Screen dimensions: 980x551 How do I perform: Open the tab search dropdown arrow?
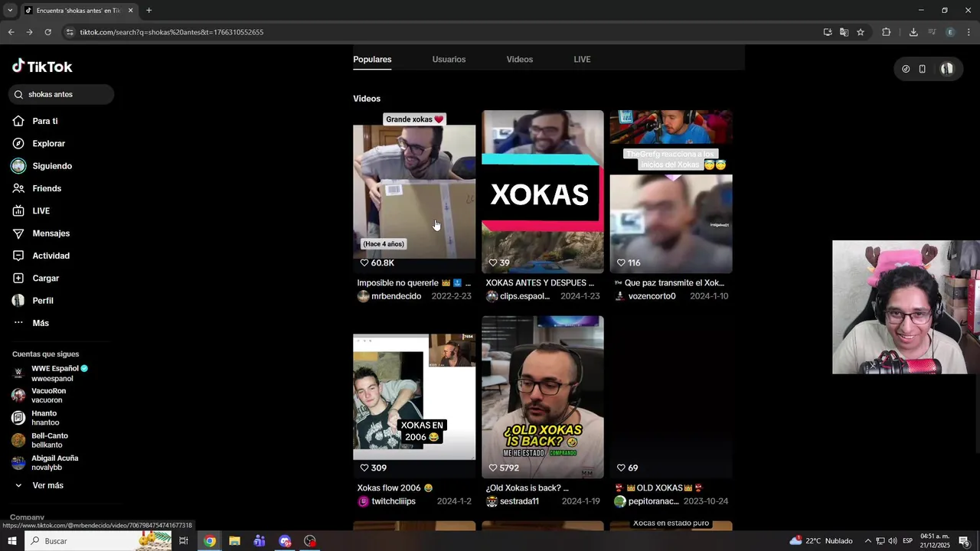(x=10, y=11)
